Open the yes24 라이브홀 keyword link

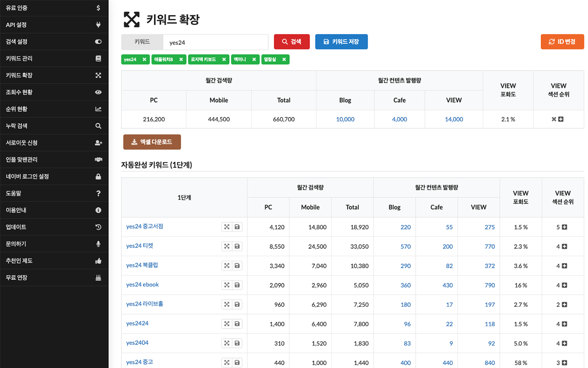pyautogui.click(x=145, y=304)
